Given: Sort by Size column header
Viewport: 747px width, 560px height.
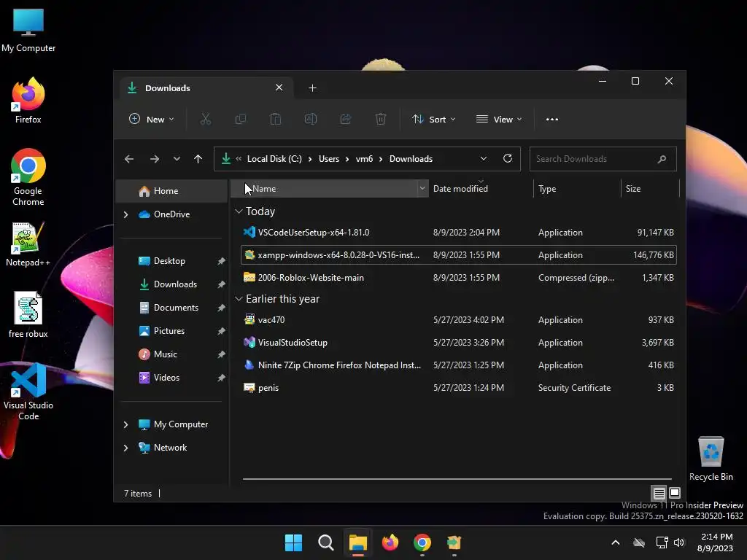Looking at the screenshot, I should tap(650, 189).
